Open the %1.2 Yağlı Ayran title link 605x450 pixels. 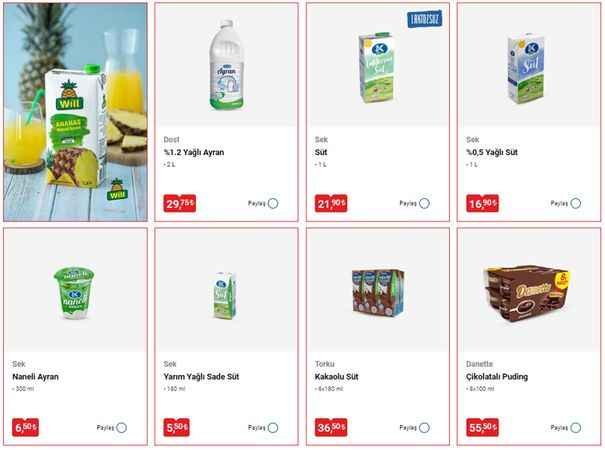pos(194,152)
